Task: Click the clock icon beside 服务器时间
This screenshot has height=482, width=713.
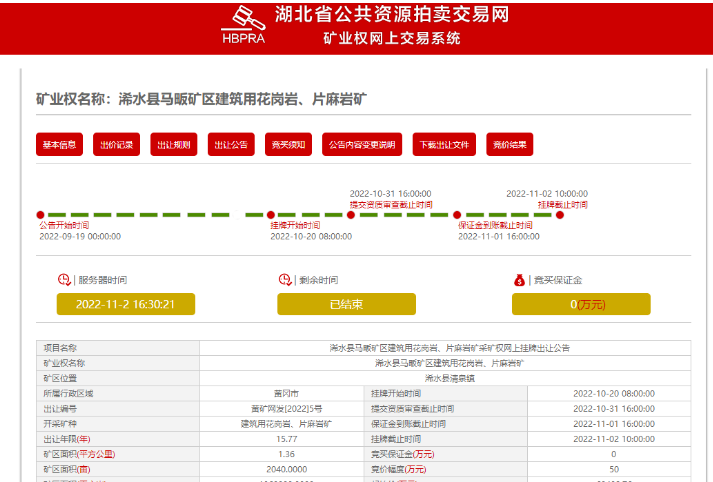Action: (x=65, y=280)
